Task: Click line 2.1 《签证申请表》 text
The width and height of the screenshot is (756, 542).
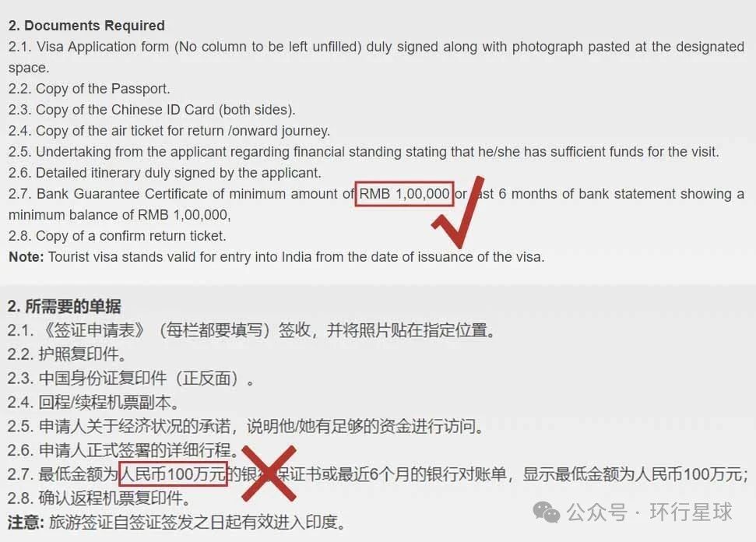Action: 251,331
